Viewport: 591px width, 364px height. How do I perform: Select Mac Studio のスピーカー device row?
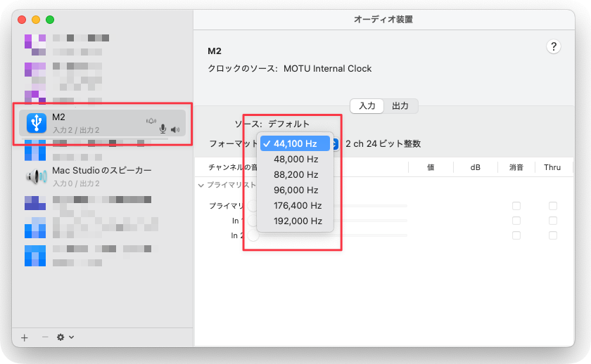click(x=102, y=176)
